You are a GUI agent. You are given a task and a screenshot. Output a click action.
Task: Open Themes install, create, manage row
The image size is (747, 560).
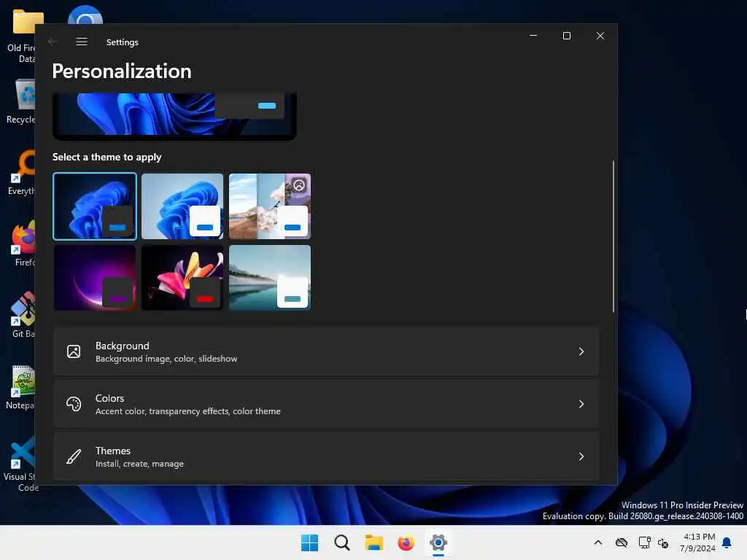click(x=326, y=456)
